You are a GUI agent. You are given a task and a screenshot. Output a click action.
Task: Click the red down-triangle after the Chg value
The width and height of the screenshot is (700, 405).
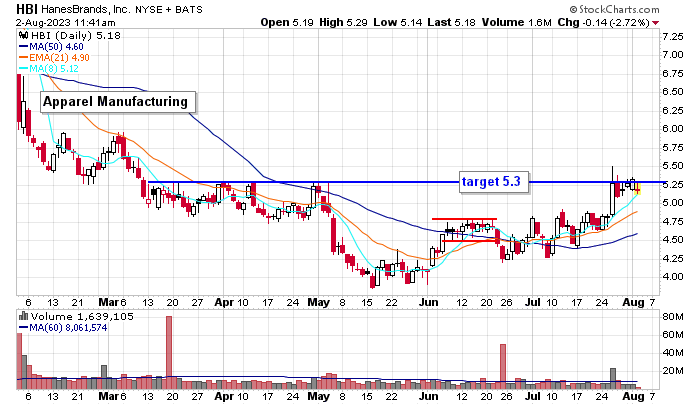tap(655, 23)
